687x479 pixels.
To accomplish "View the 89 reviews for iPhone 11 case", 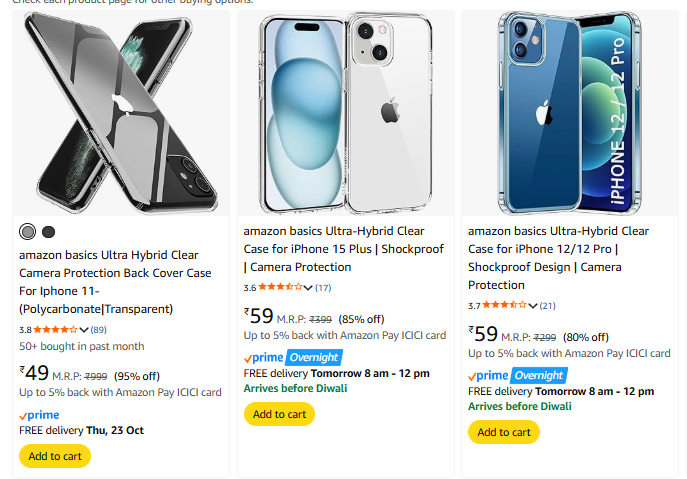I will pyautogui.click(x=99, y=330).
